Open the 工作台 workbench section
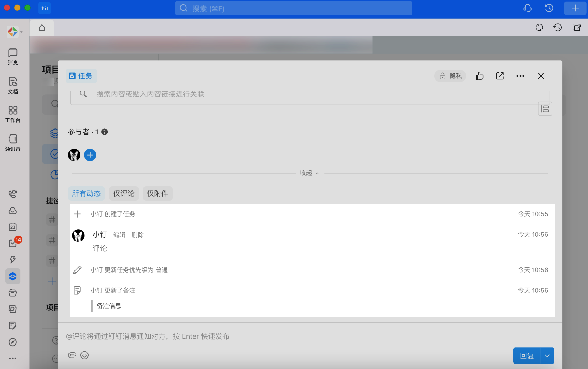This screenshot has width=588, height=369. 13,114
